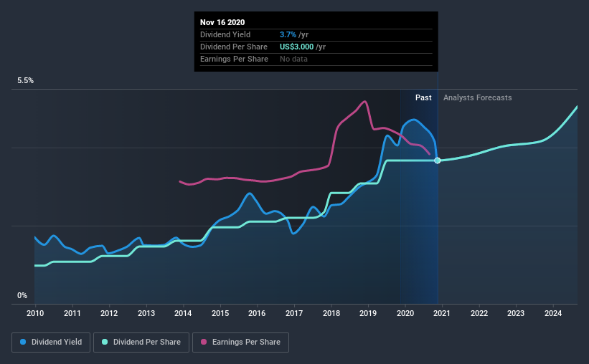Click the 0% y-axis label
589x364 pixels.
[x=22, y=296]
